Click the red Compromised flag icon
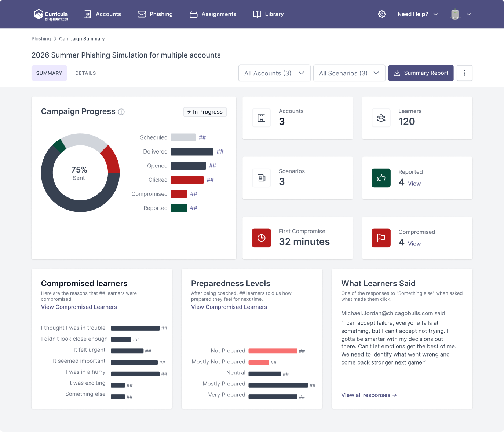504x432 pixels. point(381,238)
